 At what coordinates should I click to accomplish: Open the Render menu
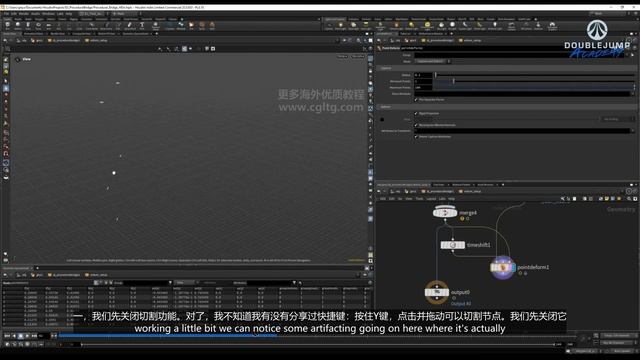pos(24,13)
